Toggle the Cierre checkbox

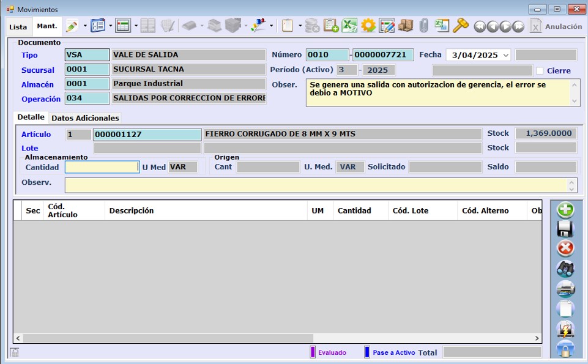pyautogui.click(x=540, y=70)
